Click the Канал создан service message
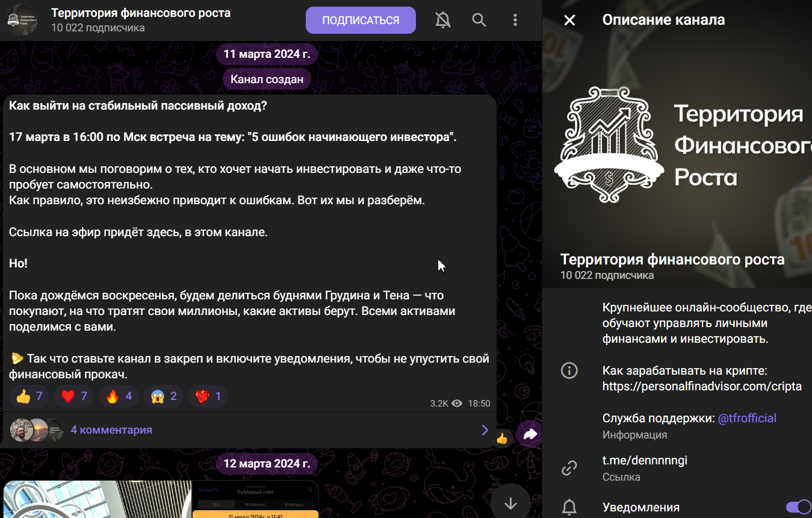The height and width of the screenshot is (518, 812). [267, 79]
